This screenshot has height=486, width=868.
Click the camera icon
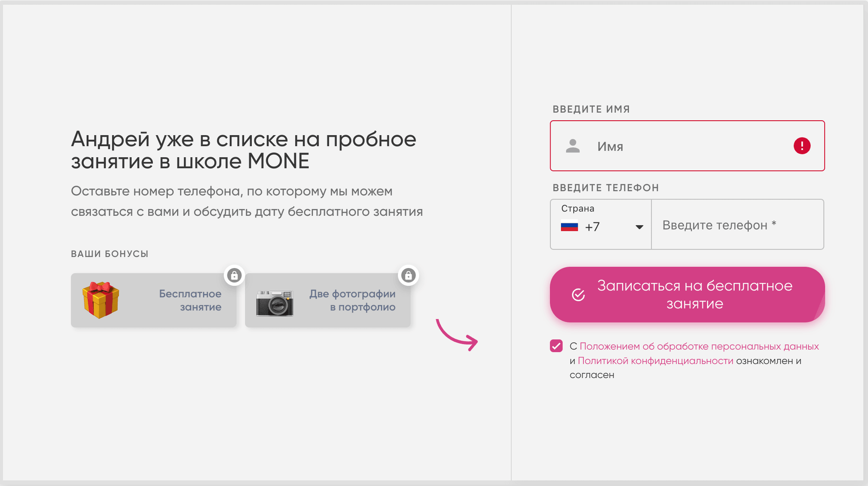coord(274,303)
